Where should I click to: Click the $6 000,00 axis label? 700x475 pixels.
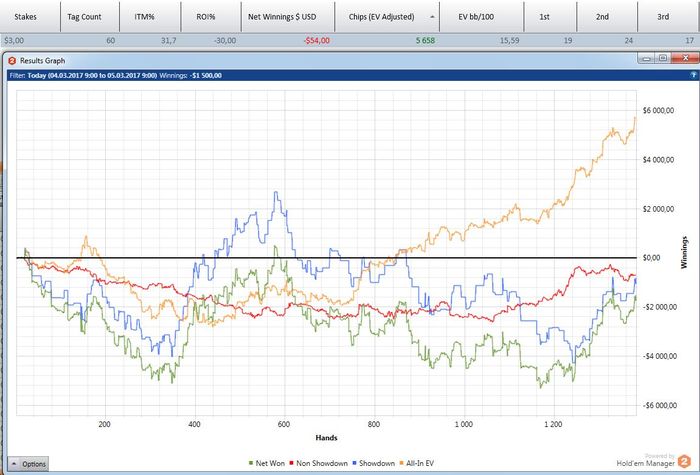(658, 111)
